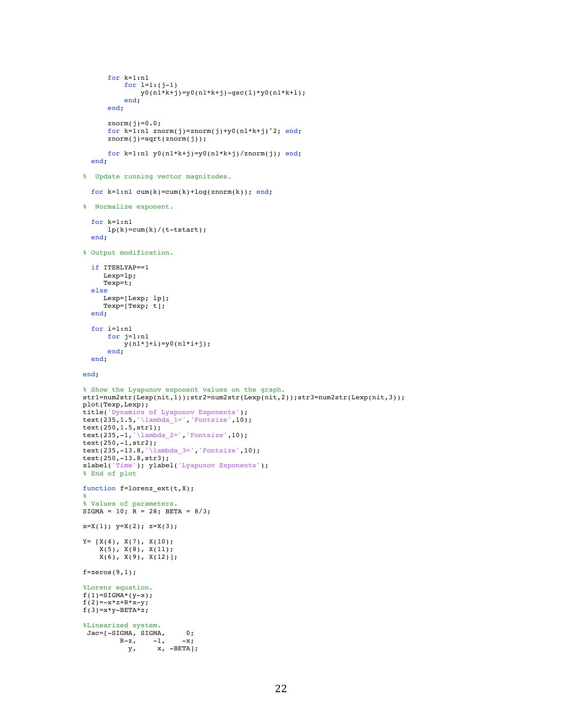This screenshot has width=562, height=728.
Task: Click the line 'X(6), X(9), X(12)];'
Action: [x=138, y=557]
